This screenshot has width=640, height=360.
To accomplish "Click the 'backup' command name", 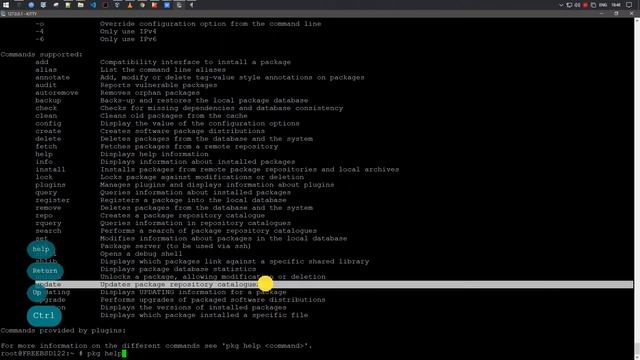I will 48,100.
